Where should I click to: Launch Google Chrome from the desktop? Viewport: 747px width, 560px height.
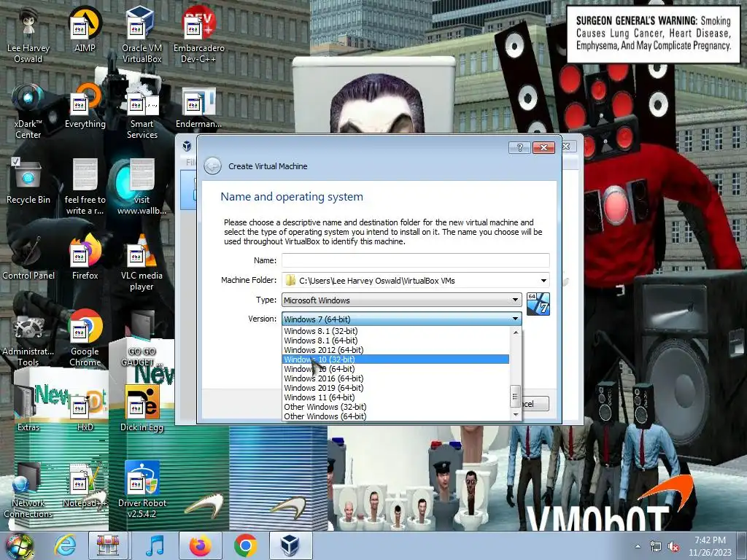coord(85,338)
